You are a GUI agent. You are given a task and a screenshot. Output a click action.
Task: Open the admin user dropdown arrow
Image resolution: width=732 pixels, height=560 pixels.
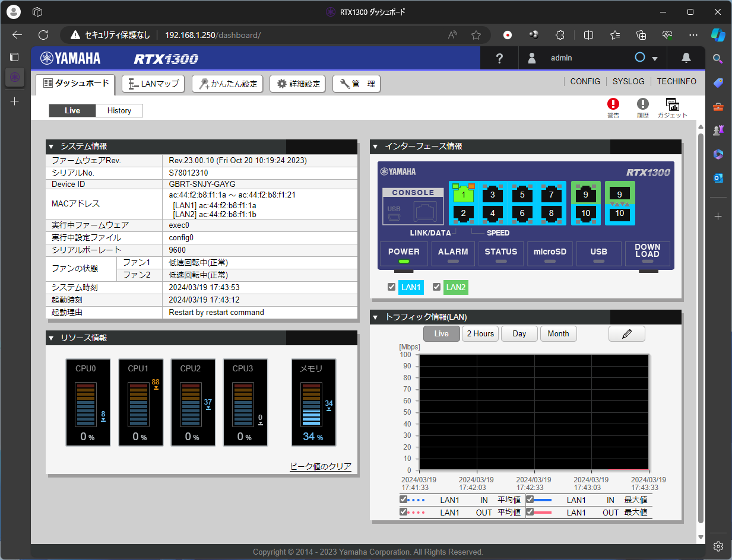pyautogui.click(x=655, y=59)
